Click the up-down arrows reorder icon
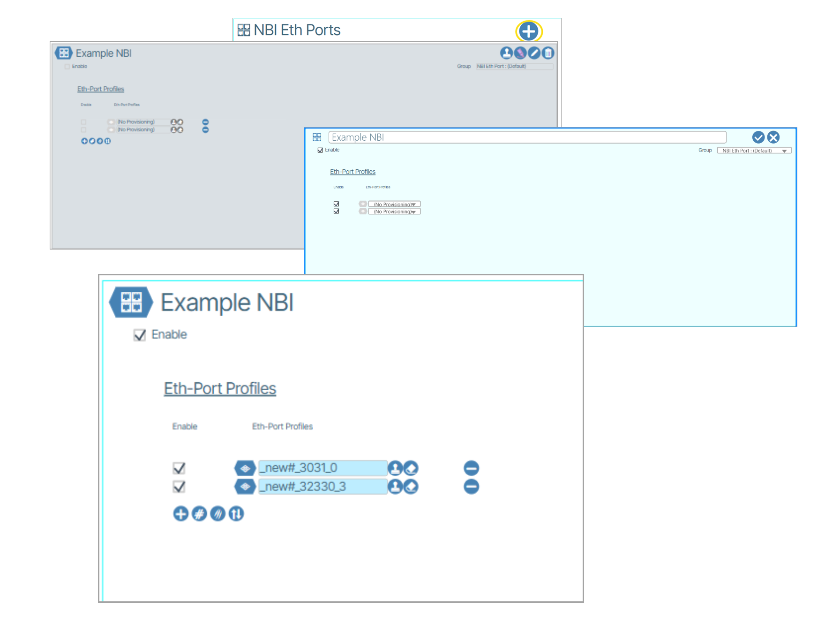 (236, 514)
